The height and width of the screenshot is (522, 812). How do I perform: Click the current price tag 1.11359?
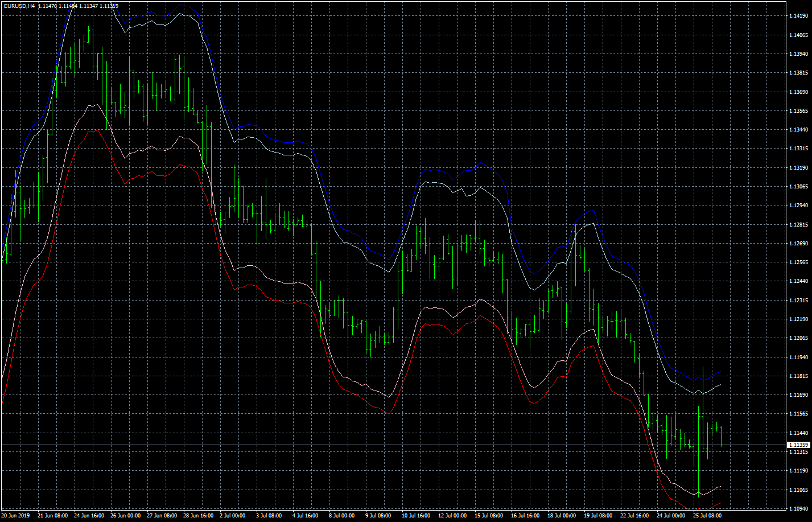coord(798,445)
